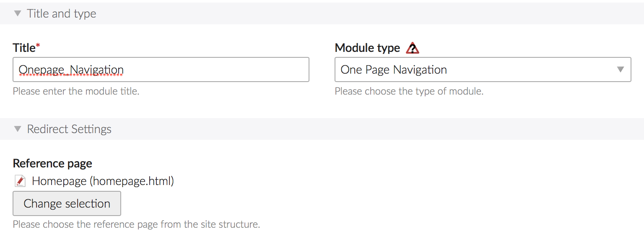Screen dimensions: 644x252
Task: Click the reference page site structure hint
Action: 136,224
